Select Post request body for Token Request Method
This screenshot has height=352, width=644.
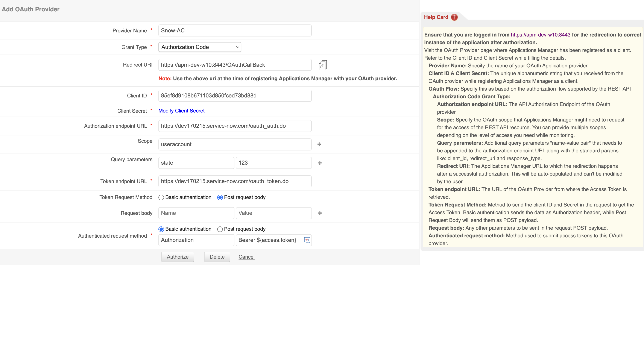(220, 197)
